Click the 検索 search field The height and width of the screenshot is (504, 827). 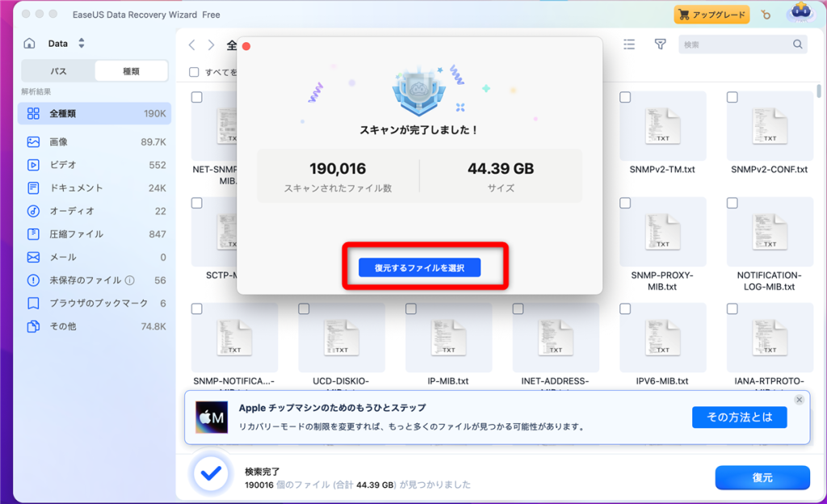[x=743, y=44]
